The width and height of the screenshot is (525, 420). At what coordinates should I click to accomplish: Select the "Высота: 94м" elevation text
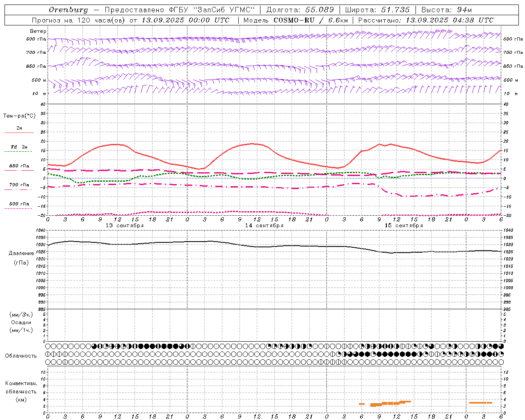(447, 10)
